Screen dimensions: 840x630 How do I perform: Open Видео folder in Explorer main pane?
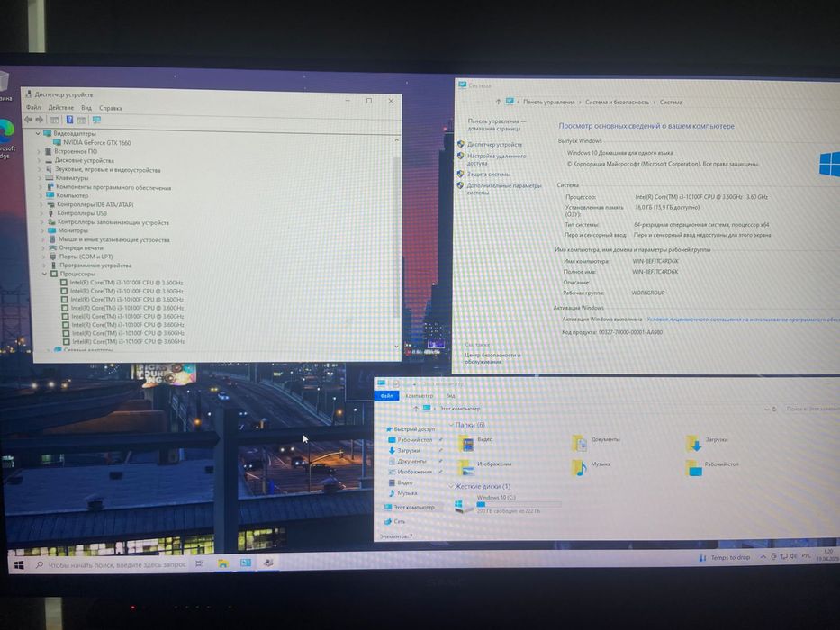click(475, 443)
